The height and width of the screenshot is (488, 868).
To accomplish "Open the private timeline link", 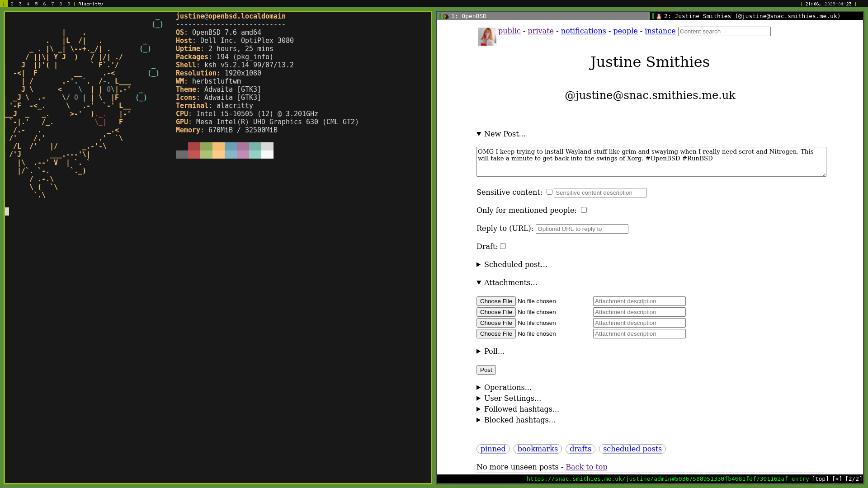I will [x=541, y=31].
